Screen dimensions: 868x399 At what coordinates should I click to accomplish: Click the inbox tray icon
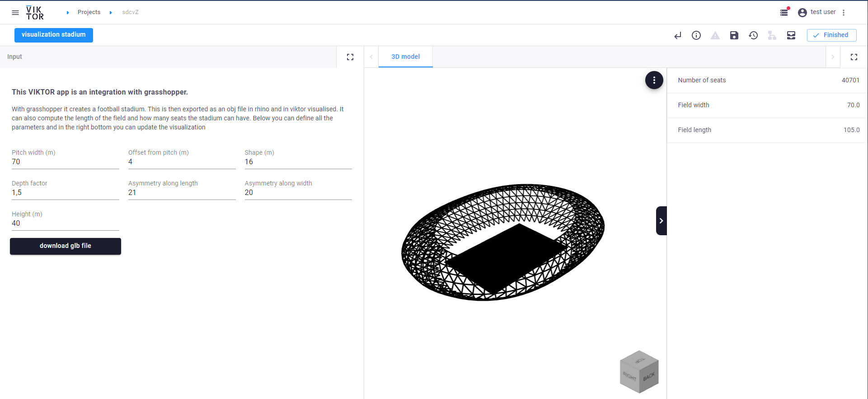[791, 35]
